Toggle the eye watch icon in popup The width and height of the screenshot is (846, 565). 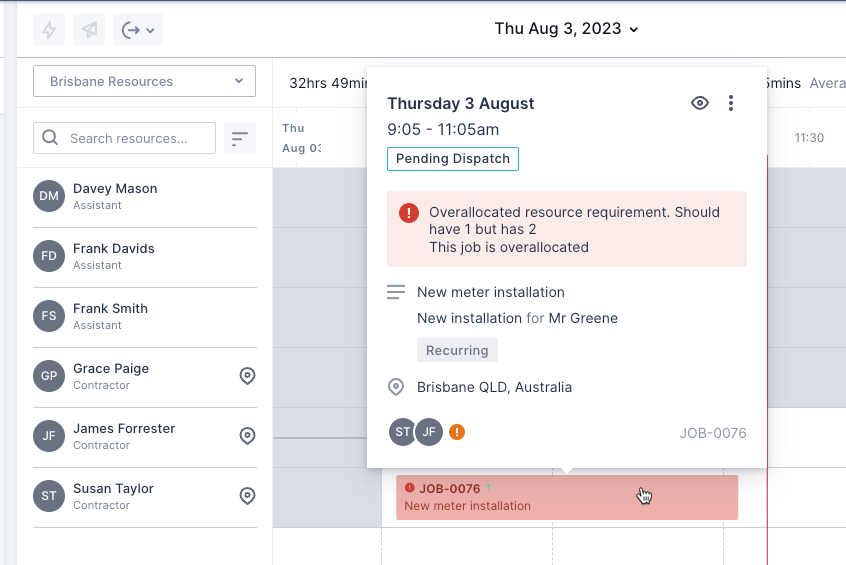700,103
